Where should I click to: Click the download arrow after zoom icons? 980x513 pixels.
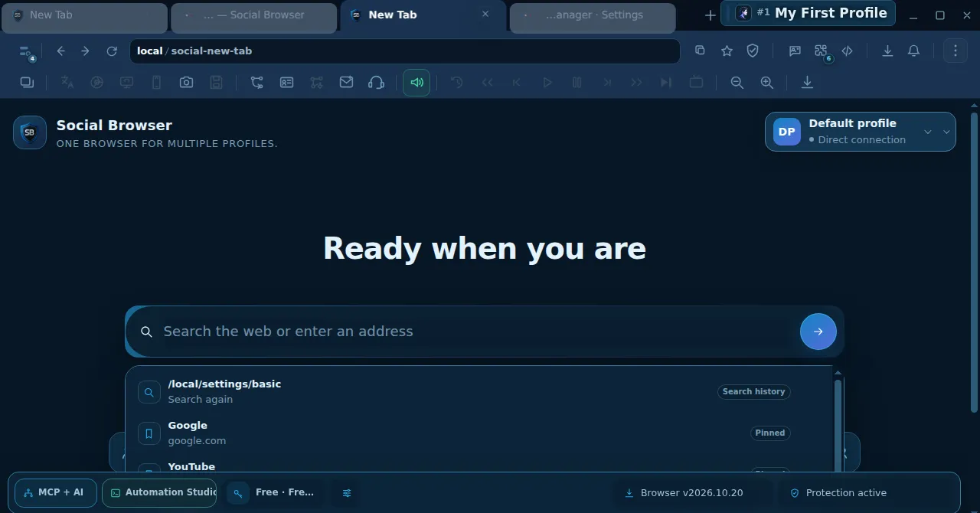point(807,83)
